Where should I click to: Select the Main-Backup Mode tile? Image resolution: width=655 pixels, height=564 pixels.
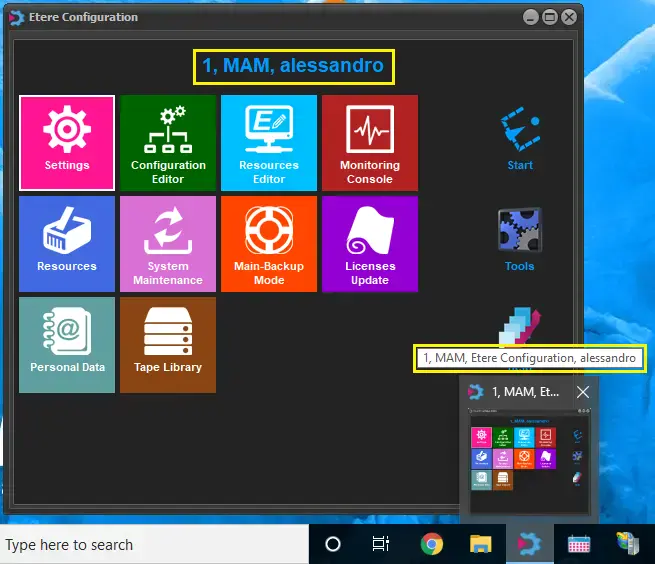(x=269, y=243)
